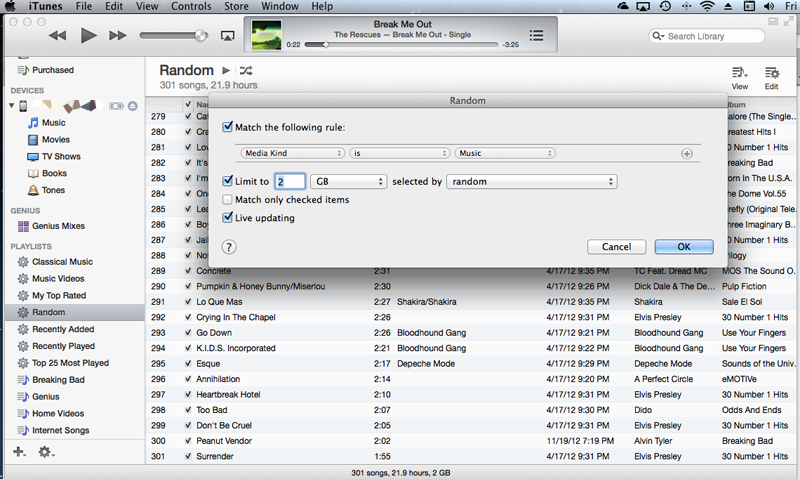Toggle the Live updating checkbox

point(228,217)
